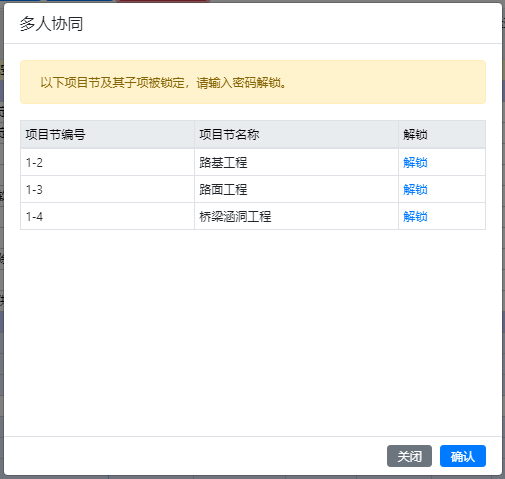
Task: Click the 项目节名称 column header
Action: click(296, 135)
